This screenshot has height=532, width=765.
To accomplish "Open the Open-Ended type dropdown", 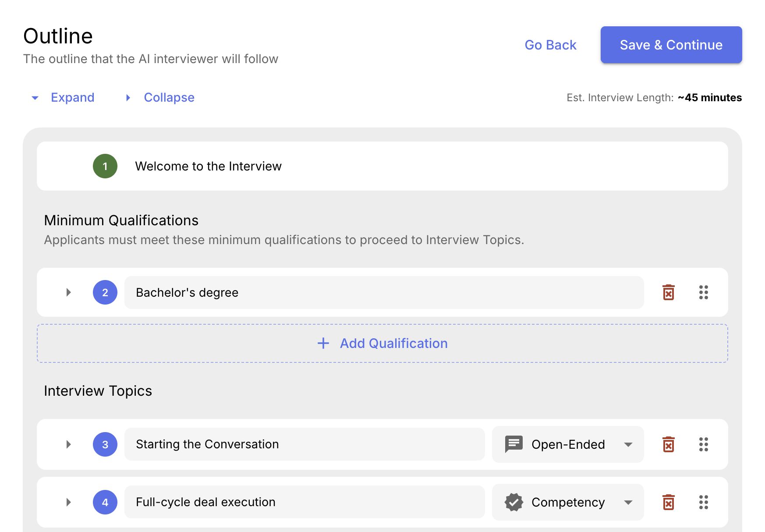I will point(628,444).
